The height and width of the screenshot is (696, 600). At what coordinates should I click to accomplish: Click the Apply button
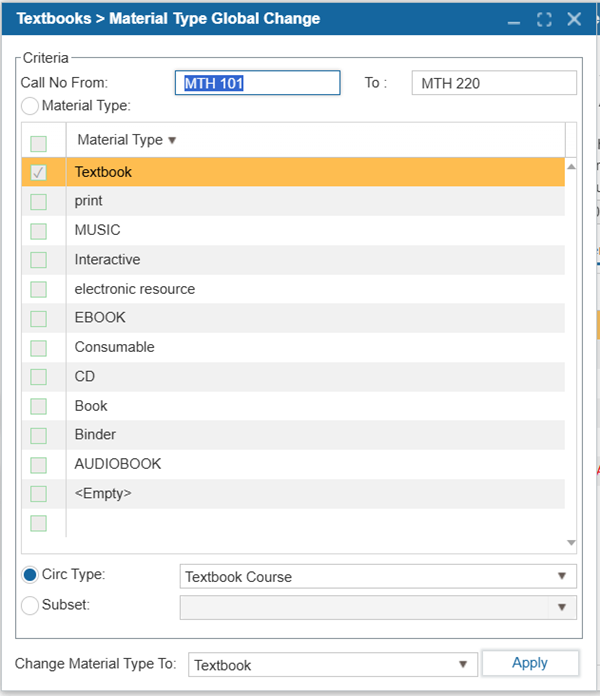(x=530, y=663)
